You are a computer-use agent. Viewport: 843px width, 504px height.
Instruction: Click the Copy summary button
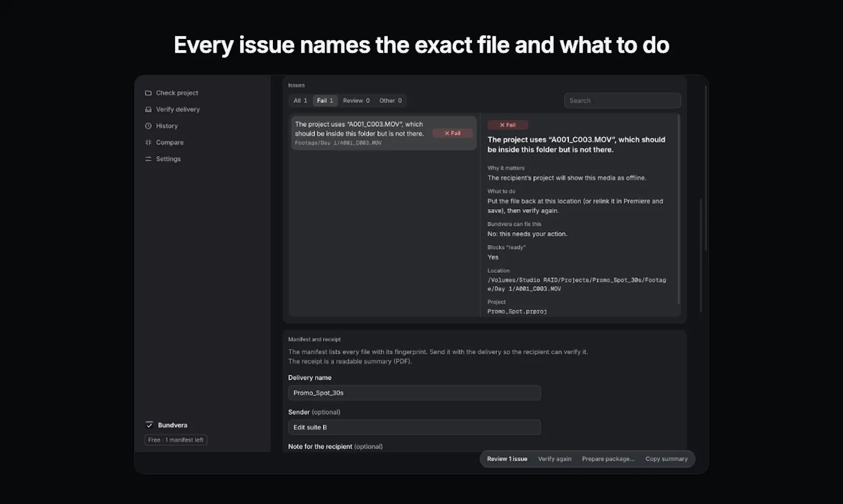pos(666,459)
